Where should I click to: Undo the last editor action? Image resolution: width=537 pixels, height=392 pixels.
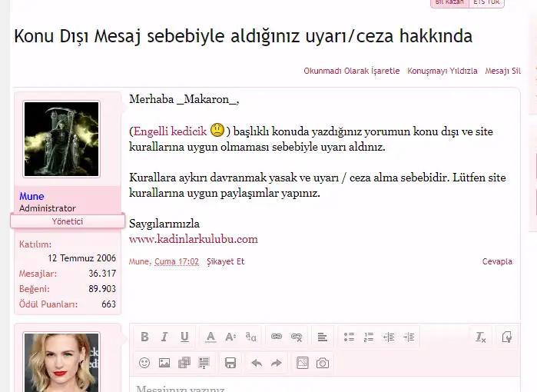[x=256, y=363]
